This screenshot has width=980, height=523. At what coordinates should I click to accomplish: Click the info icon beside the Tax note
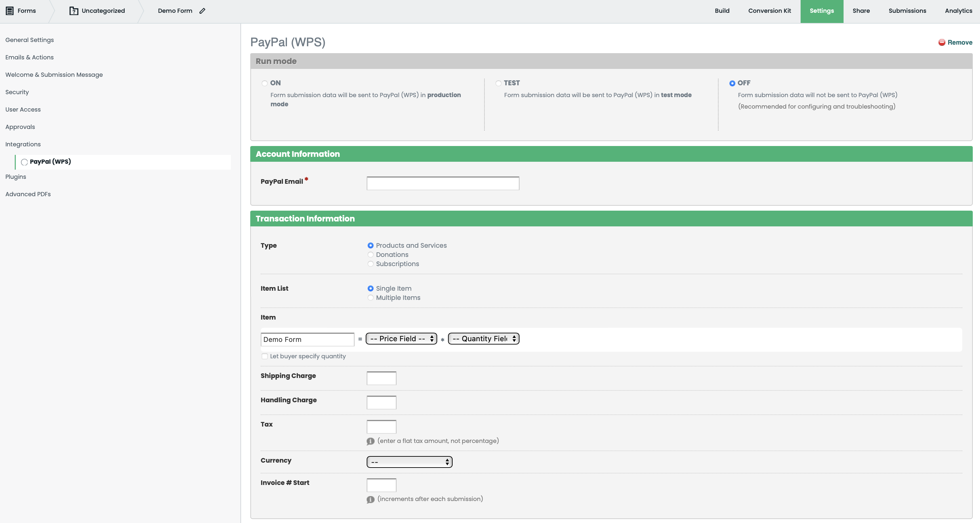[370, 441]
